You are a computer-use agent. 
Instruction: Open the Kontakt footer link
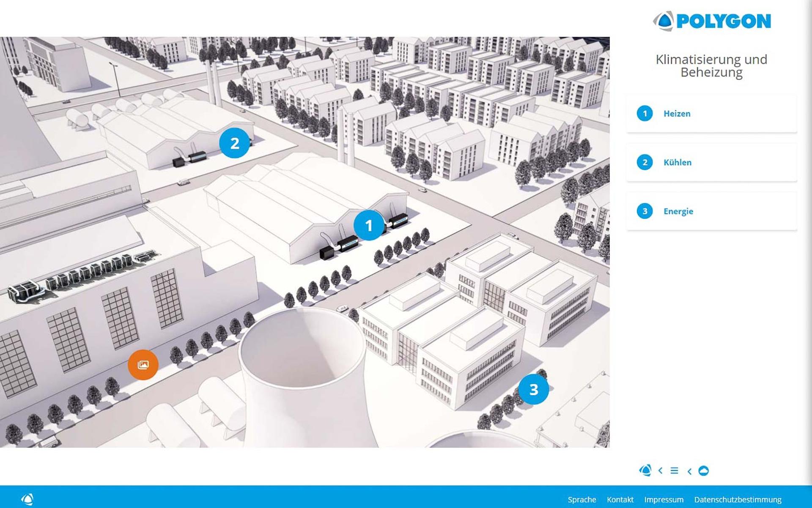click(x=620, y=500)
